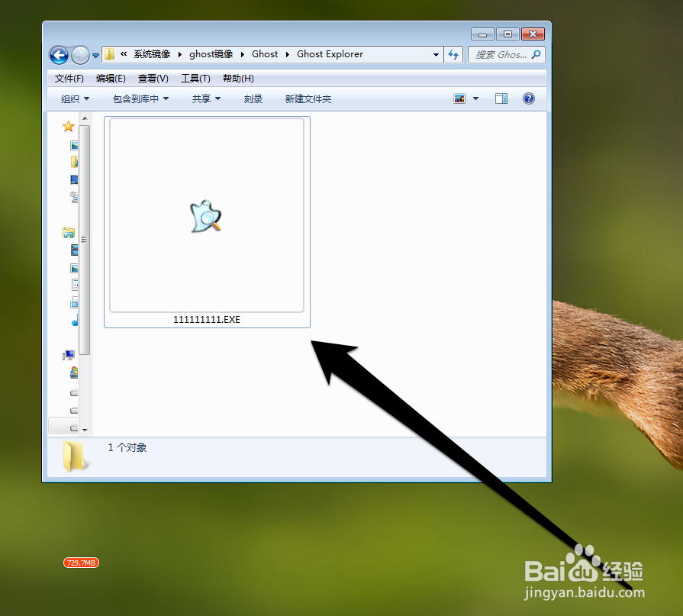Click the folder icon in address bar
Image resolution: width=683 pixels, height=616 pixels.
click(x=109, y=54)
